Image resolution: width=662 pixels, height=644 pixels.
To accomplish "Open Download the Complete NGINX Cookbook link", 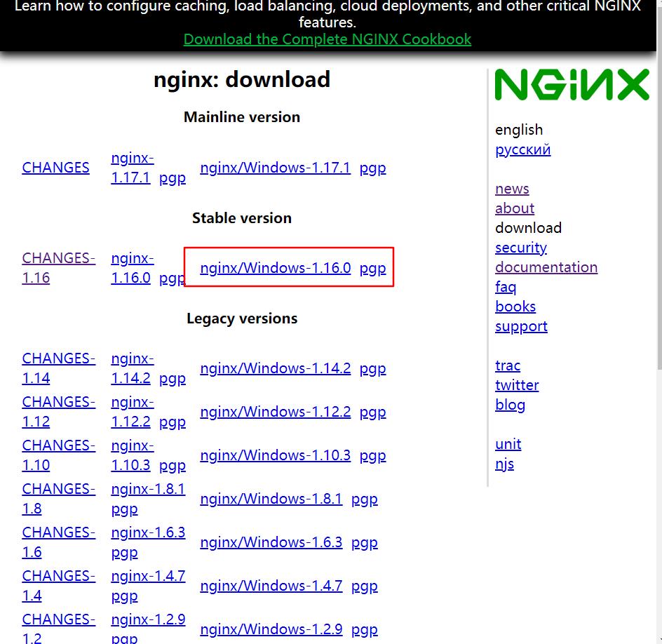I will pyautogui.click(x=327, y=39).
